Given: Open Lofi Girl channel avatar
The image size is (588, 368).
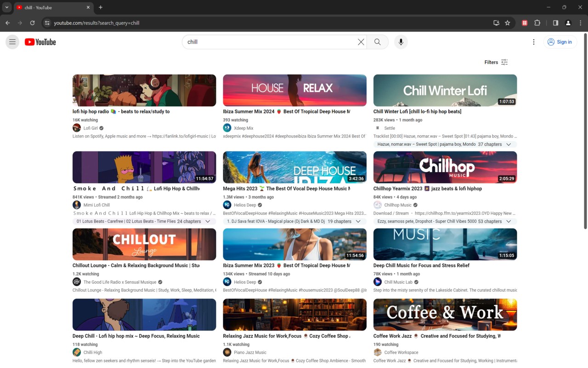Looking at the screenshot, I should click(77, 128).
